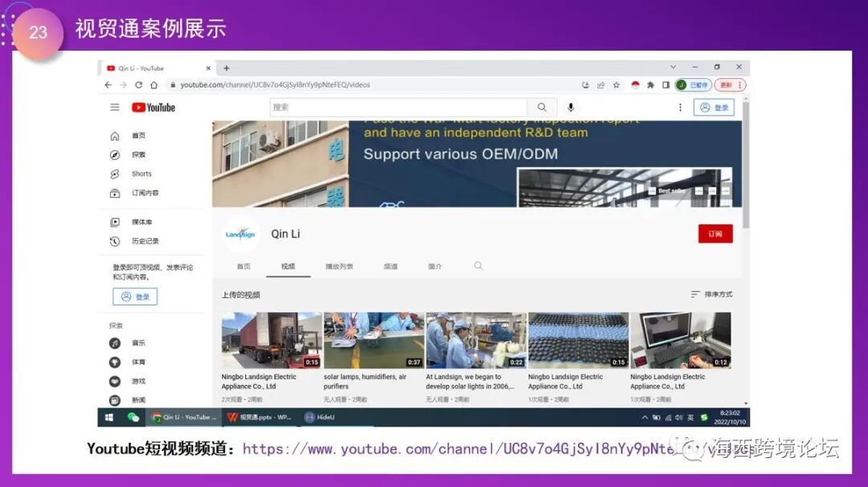
Task: Start voice search with the microphone icon
Action: (x=571, y=108)
